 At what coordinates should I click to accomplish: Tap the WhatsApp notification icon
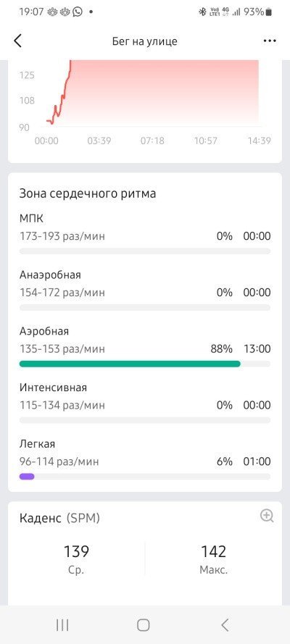tap(78, 12)
